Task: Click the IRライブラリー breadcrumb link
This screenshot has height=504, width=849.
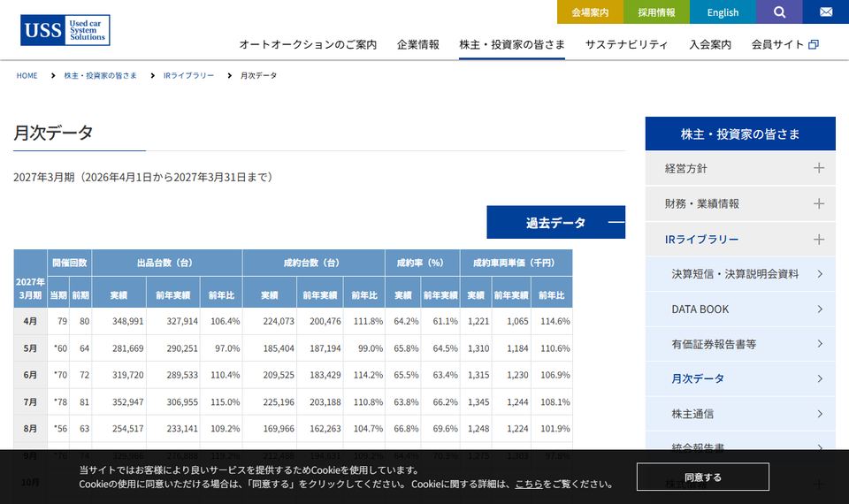Action: [189, 76]
